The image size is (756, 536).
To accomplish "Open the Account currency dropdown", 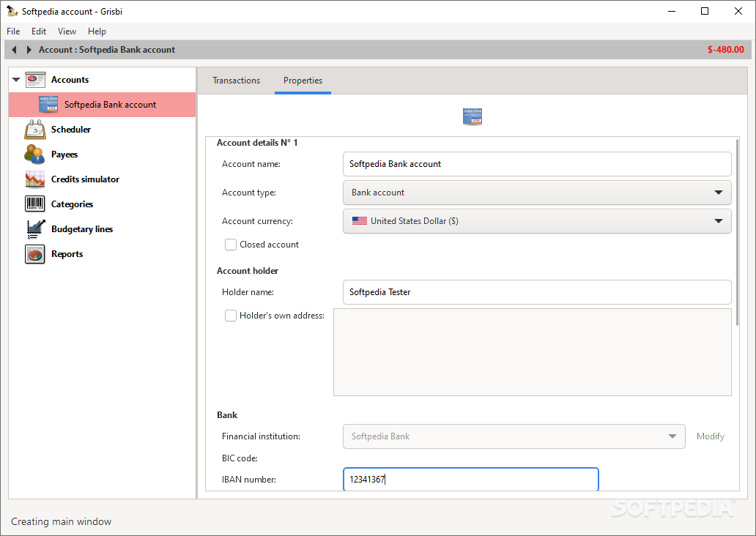I will [537, 220].
